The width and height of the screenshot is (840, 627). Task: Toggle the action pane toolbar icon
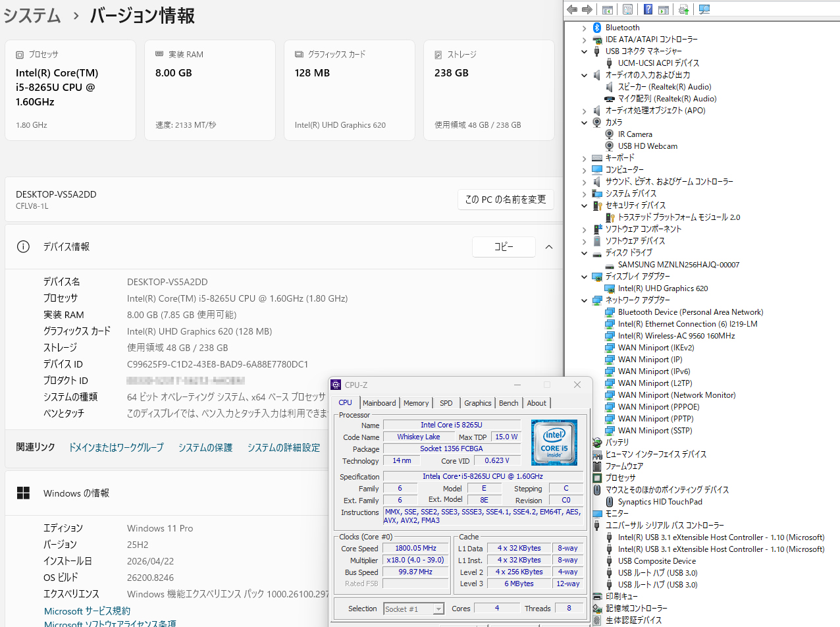pos(664,9)
